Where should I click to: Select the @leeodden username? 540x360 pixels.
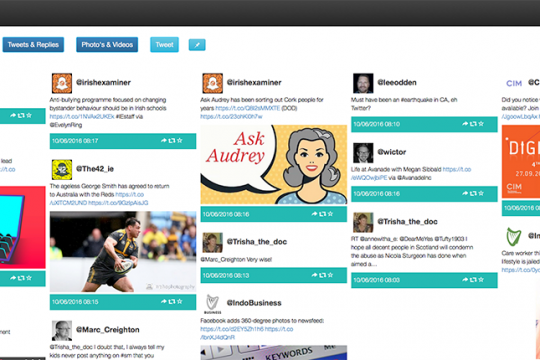397,82
